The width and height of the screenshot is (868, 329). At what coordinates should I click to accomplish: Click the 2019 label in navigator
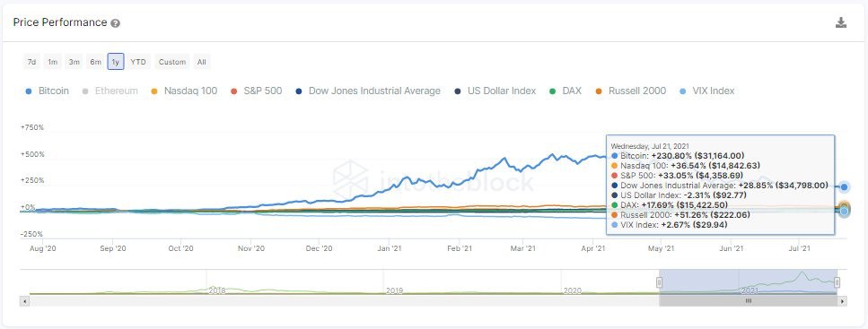(394, 290)
